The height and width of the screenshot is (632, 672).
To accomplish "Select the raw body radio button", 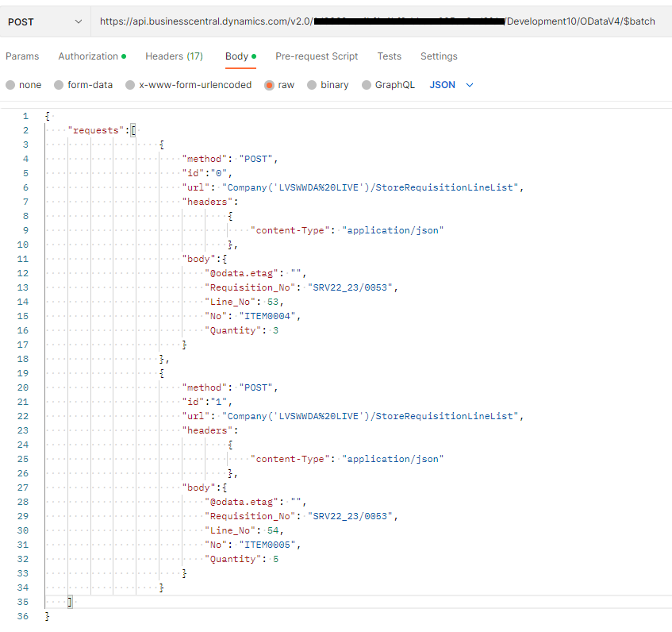I will pyautogui.click(x=269, y=85).
